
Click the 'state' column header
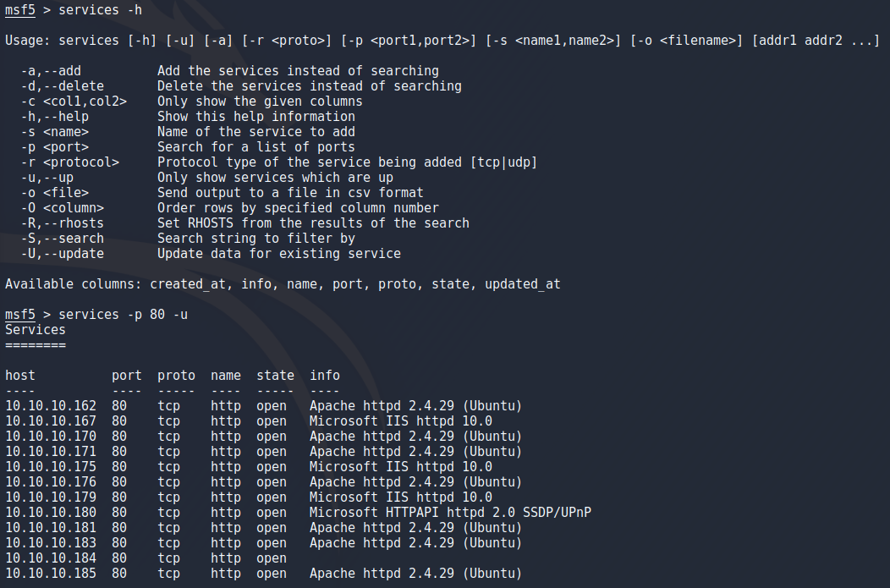[x=276, y=376]
